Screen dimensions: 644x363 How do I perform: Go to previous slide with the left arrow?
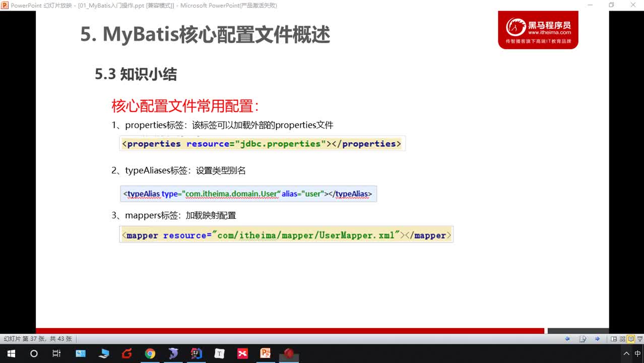(567, 339)
